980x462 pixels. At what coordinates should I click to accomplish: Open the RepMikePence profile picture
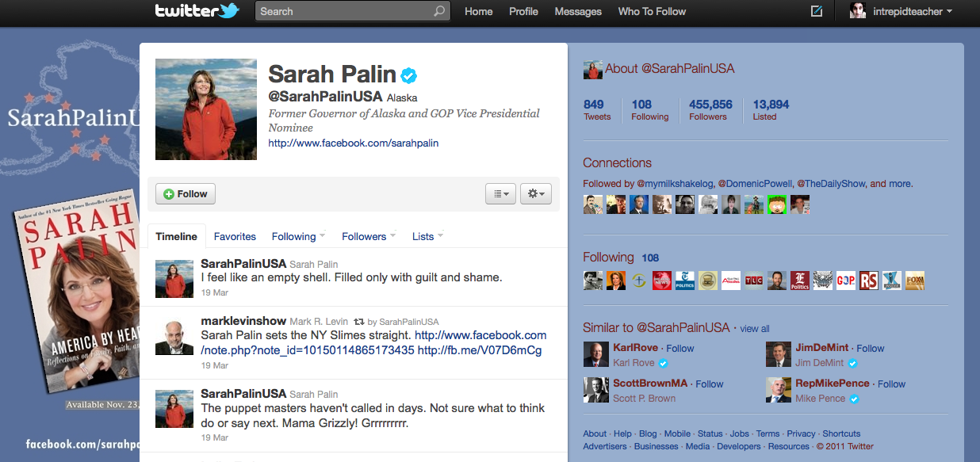click(779, 390)
